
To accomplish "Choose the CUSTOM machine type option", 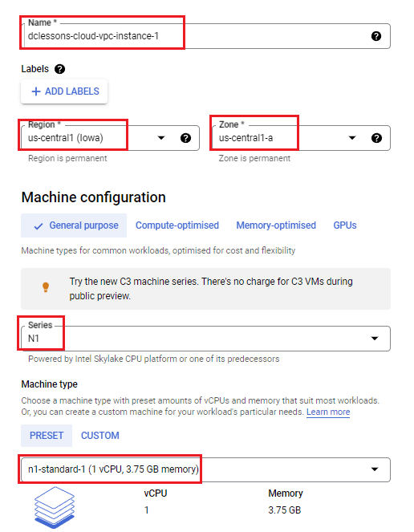I will pyautogui.click(x=100, y=436).
